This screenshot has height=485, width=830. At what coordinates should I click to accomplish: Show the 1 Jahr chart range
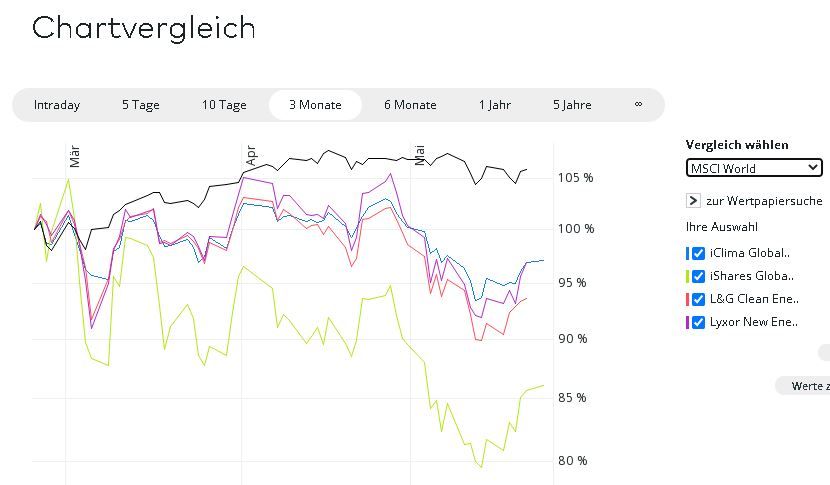point(494,105)
